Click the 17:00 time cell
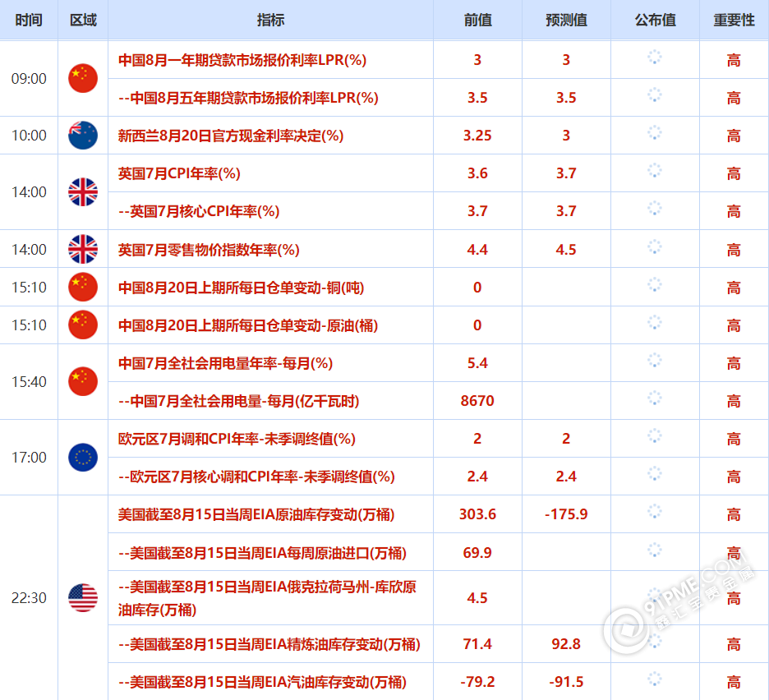 (x=29, y=457)
